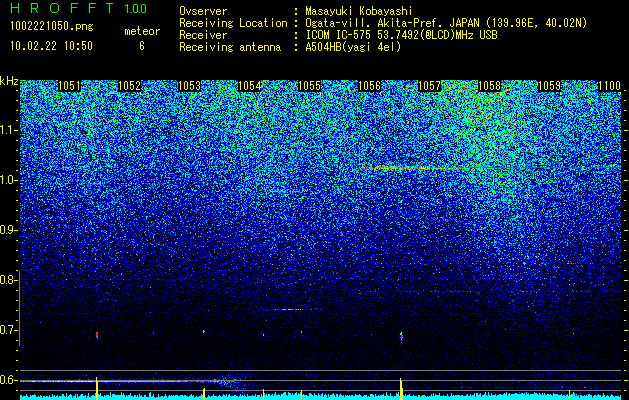Screen dimensions: 629x400
Task: Click the orange carrier line at 0.6 kHz
Action: (x=120, y=381)
